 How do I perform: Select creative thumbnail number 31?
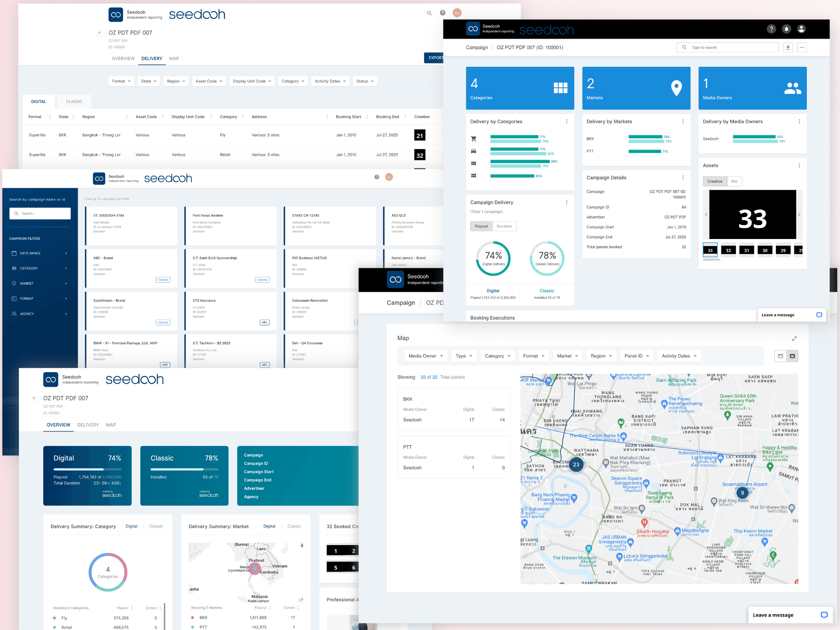pos(746,250)
